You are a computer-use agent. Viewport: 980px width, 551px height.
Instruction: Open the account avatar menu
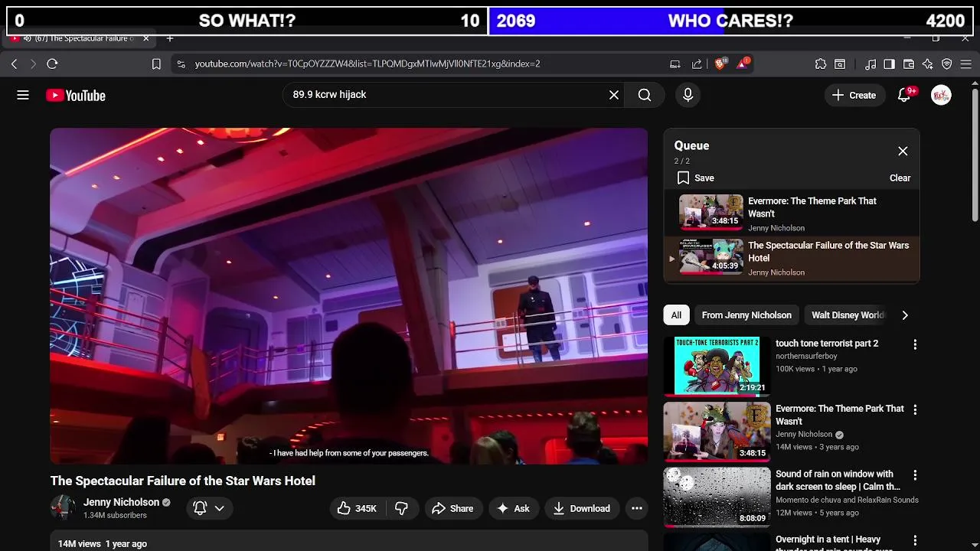pos(941,95)
